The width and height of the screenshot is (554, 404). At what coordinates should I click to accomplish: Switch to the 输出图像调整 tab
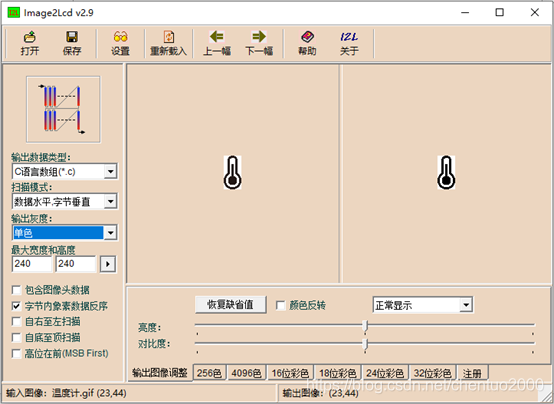click(x=160, y=373)
